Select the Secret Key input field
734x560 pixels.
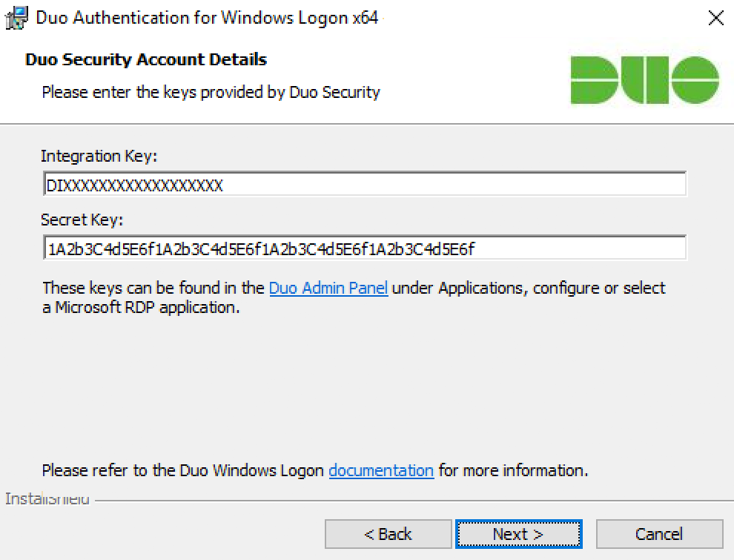point(363,248)
